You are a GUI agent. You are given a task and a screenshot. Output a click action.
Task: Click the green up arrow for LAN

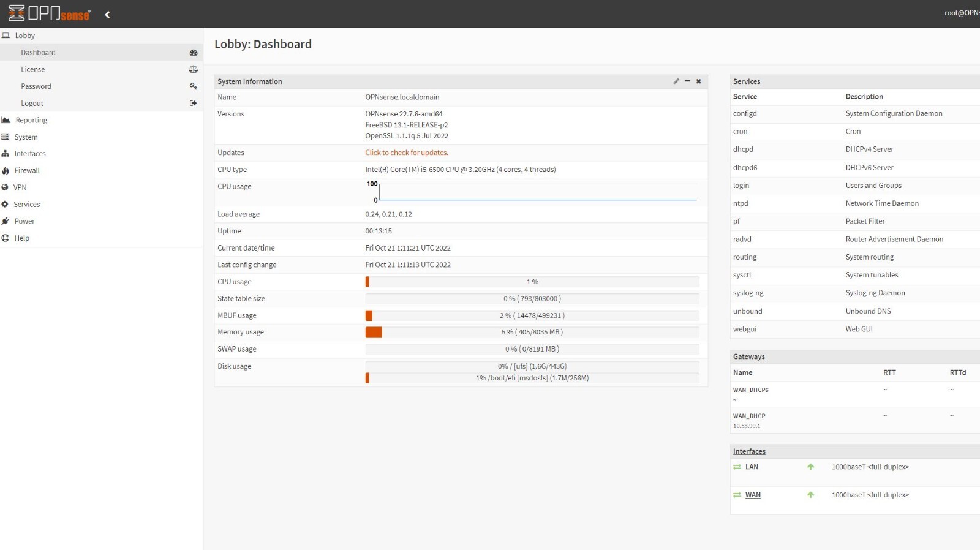811,467
